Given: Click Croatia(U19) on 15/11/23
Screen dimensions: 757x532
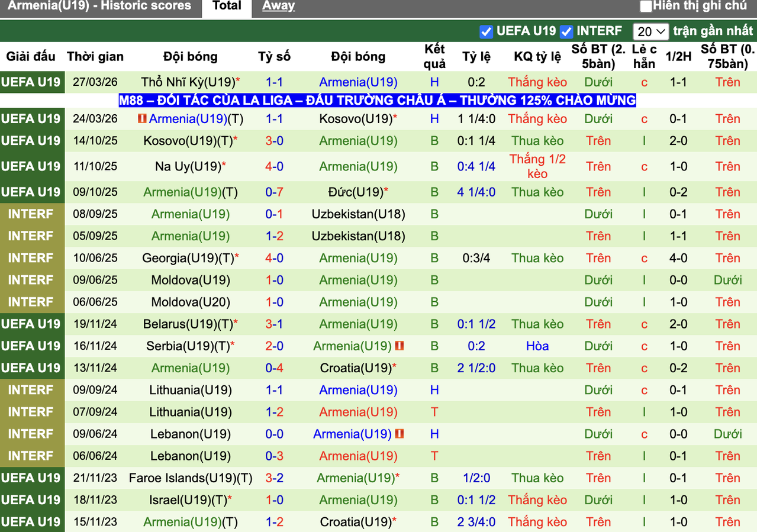Looking at the screenshot, I should (356, 523).
